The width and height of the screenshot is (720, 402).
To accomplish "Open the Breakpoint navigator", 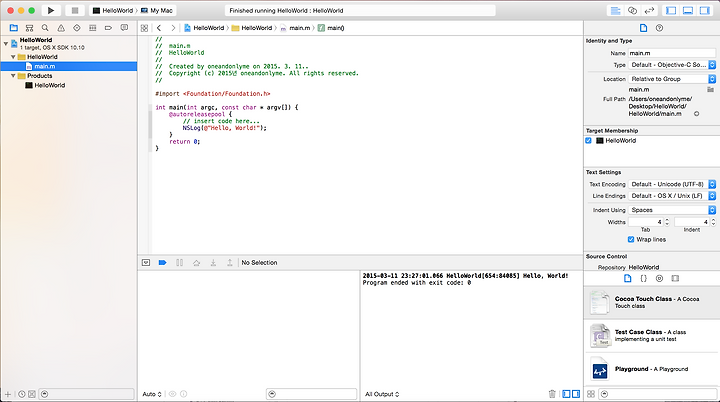I will coord(108,28).
